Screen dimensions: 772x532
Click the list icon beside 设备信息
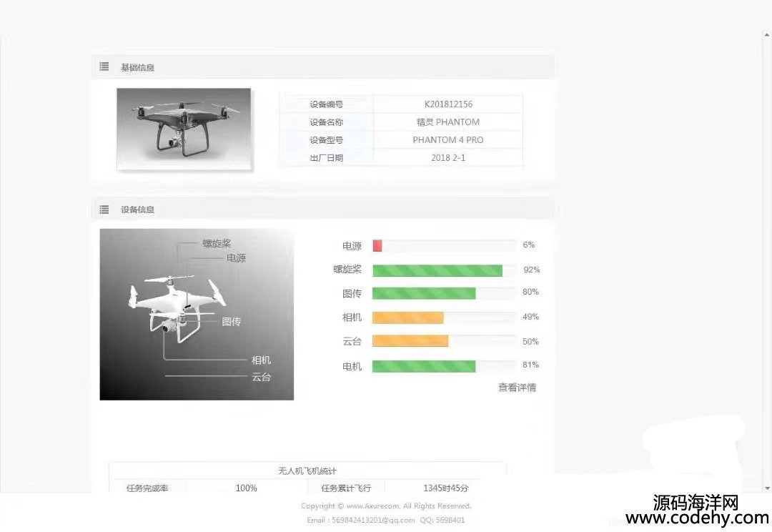point(104,210)
